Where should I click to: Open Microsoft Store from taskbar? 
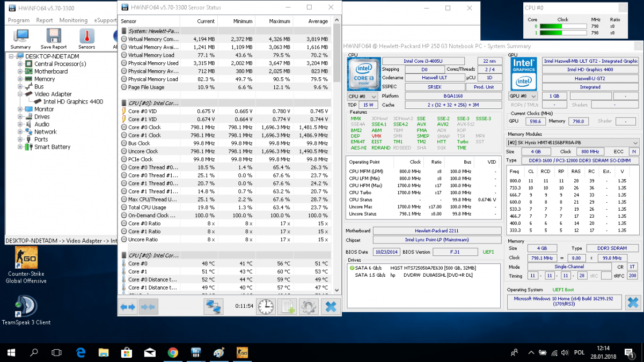point(127,352)
